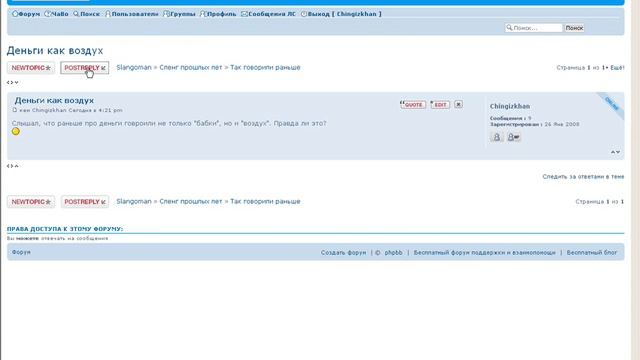Click the Ещё! link near pagination
This screenshot has height=360, width=640.
(x=617, y=68)
